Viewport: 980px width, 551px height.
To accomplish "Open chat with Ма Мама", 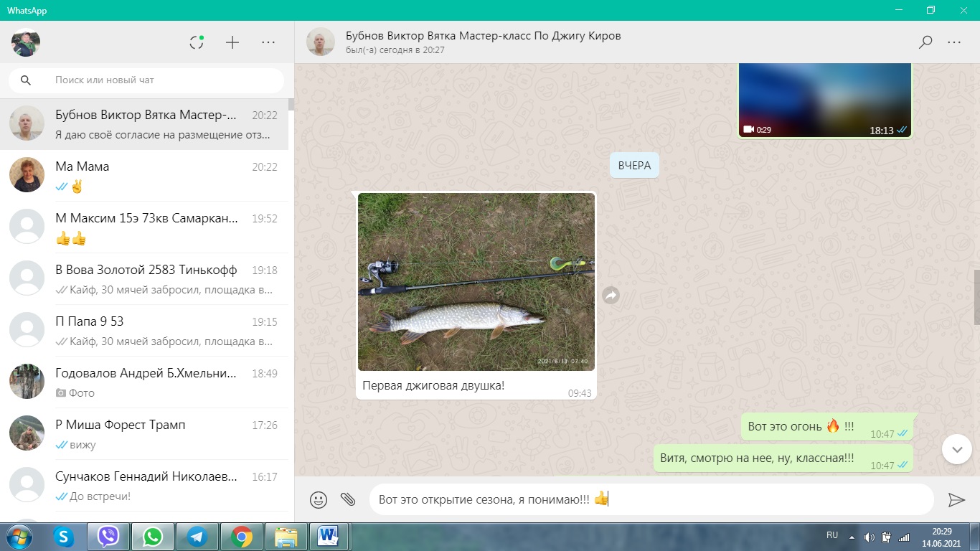I will [x=144, y=176].
